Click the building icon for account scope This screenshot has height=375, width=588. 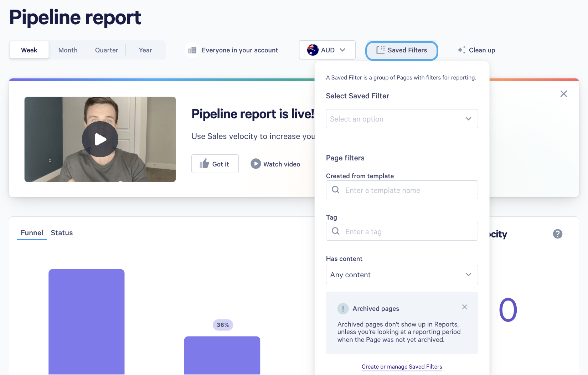tap(192, 50)
